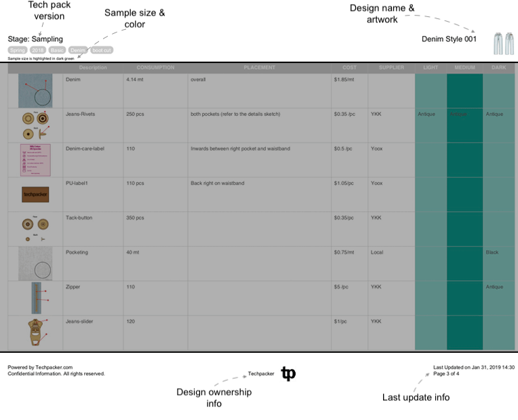Image resolution: width=518 pixels, height=420 pixels.
Task: Click the CONSUMPTION column header
Action: [x=155, y=67]
